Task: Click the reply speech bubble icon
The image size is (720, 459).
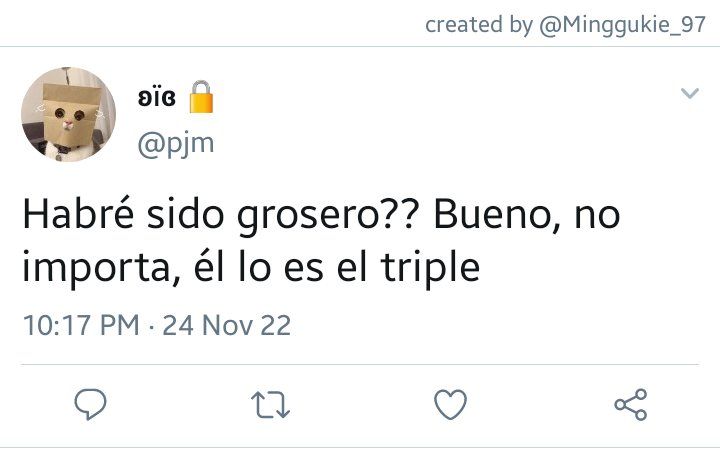Action: click(90, 404)
